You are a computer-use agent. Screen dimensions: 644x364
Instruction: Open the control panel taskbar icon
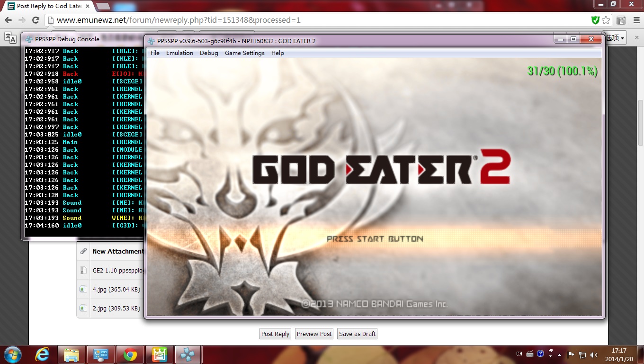tap(101, 355)
